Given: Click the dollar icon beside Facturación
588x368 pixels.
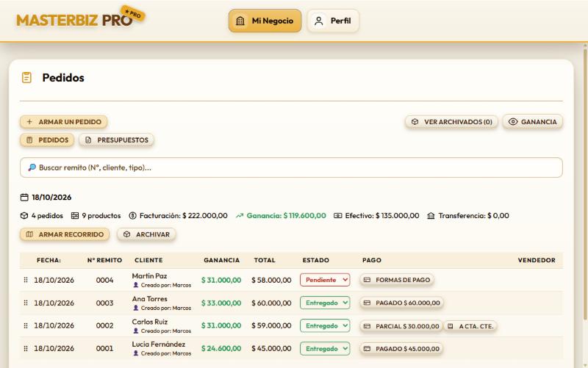Looking at the screenshot, I should (132, 216).
